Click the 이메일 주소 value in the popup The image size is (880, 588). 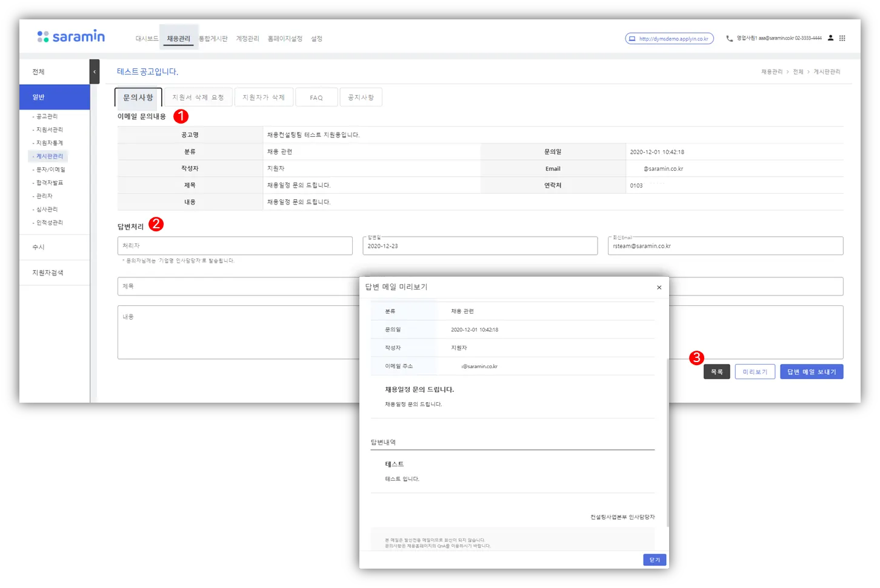479,366
